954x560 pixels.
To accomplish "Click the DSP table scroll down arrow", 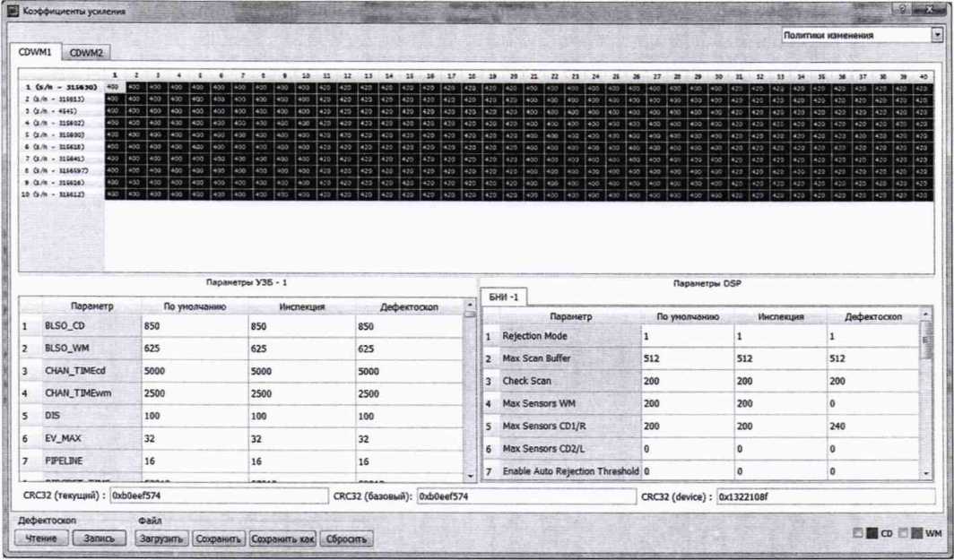I will [926, 473].
